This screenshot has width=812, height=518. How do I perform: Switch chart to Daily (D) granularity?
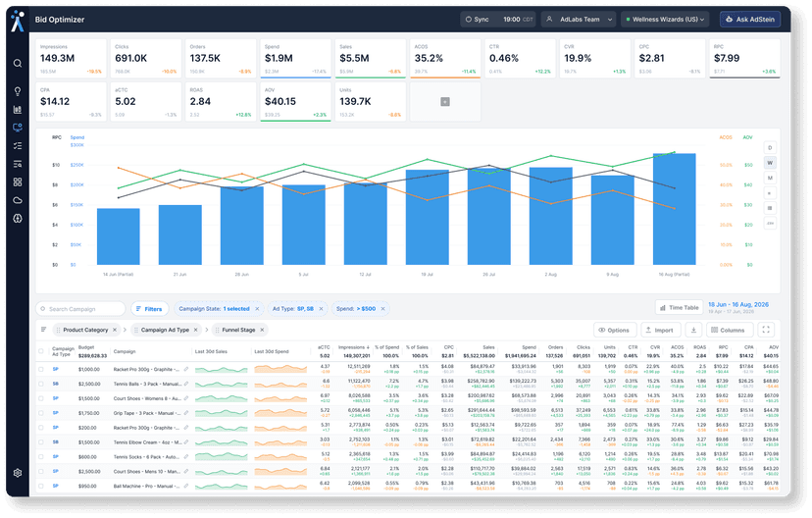coord(770,147)
